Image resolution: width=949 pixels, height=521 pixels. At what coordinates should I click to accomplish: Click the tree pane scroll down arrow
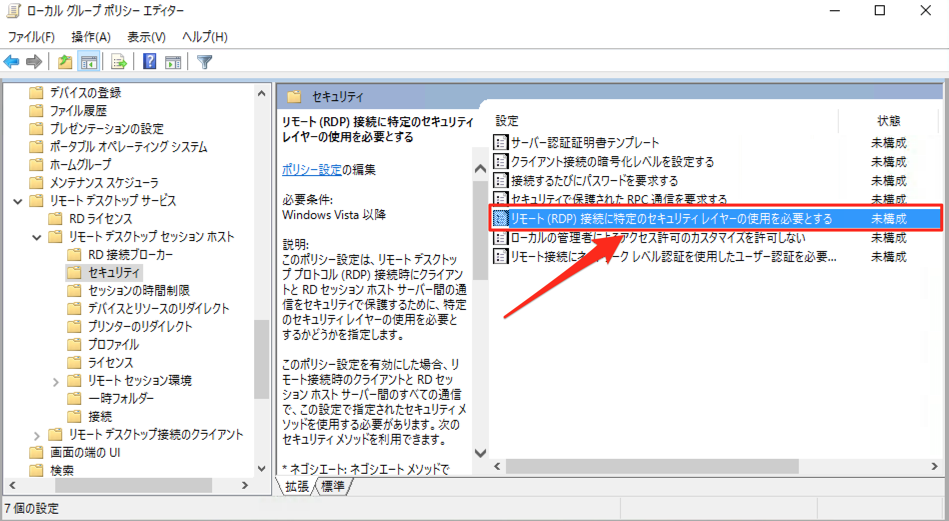[x=261, y=468]
